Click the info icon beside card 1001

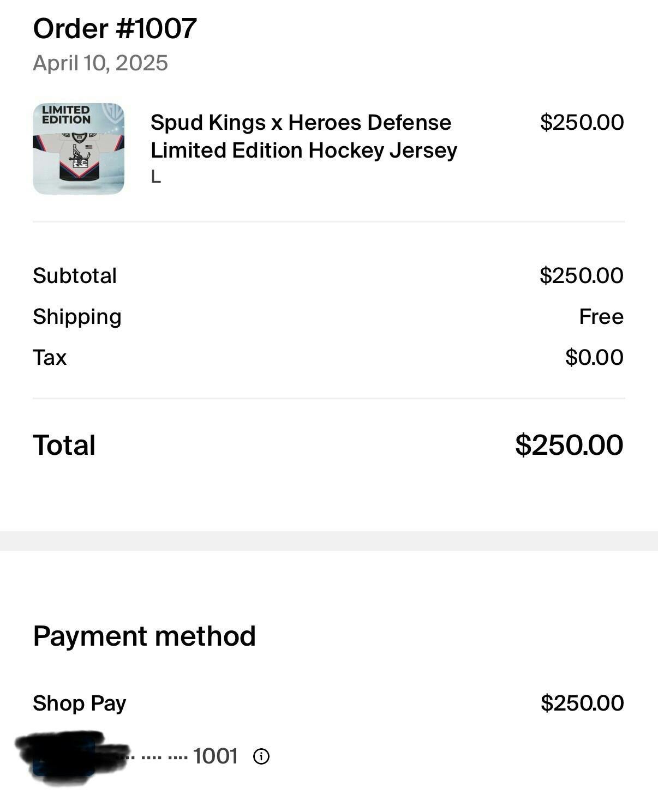261,756
